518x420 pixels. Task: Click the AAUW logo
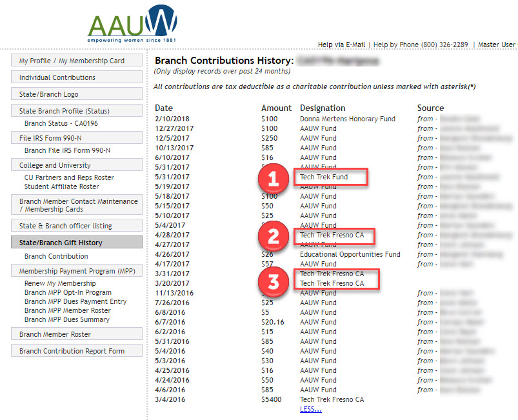coord(132,23)
